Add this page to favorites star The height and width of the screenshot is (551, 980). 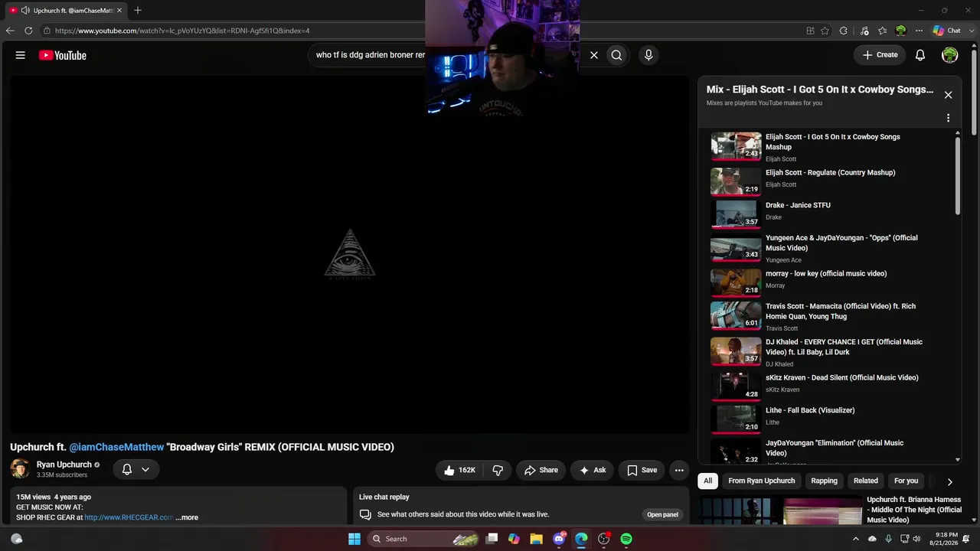coord(825,31)
